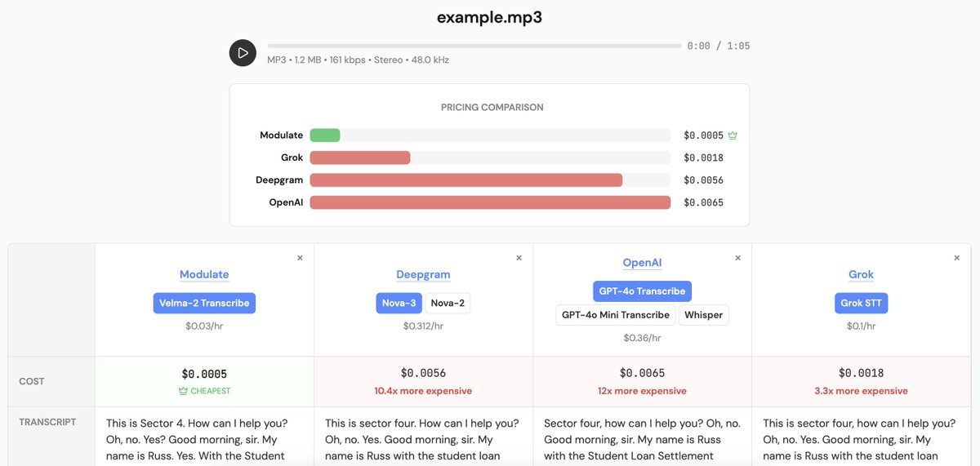Click the 12x more expensive label
Screen dimensions: 980x466
(x=642, y=391)
